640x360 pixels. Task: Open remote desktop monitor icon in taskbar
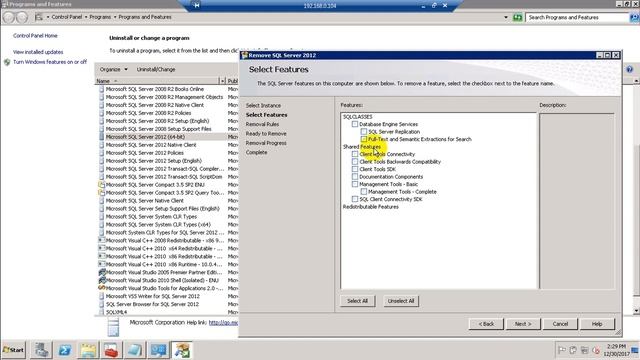coord(158,350)
